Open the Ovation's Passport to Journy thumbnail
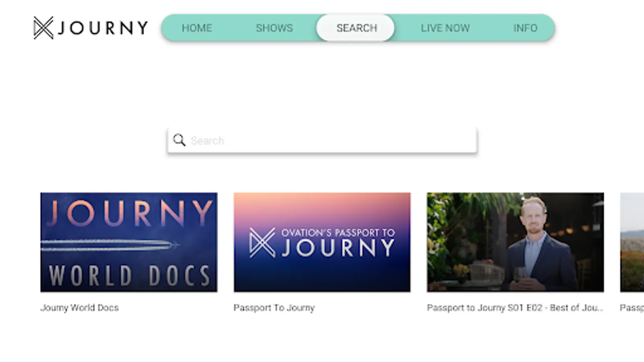 tap(322, 242)
